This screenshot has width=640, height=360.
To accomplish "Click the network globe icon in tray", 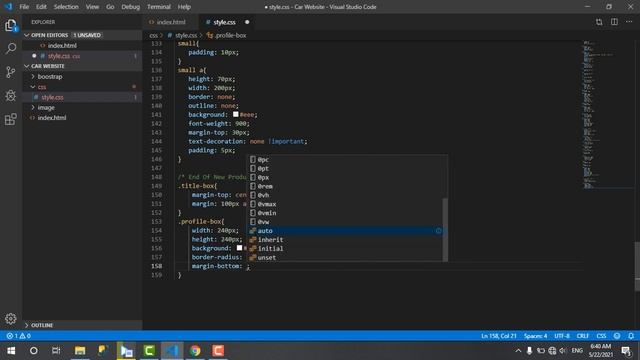I will tap(552, 351).
